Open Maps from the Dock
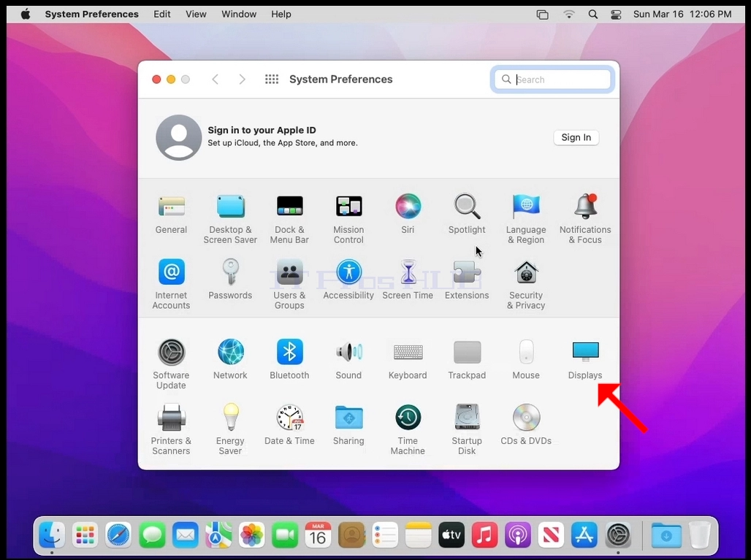 pyautogui.click(x=218, y=534)
